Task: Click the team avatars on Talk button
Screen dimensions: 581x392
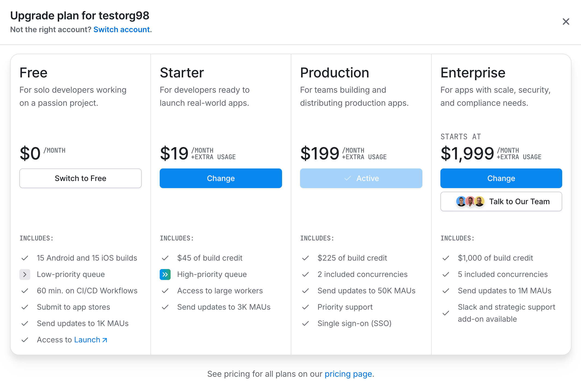Action: (x=470, y=201)
